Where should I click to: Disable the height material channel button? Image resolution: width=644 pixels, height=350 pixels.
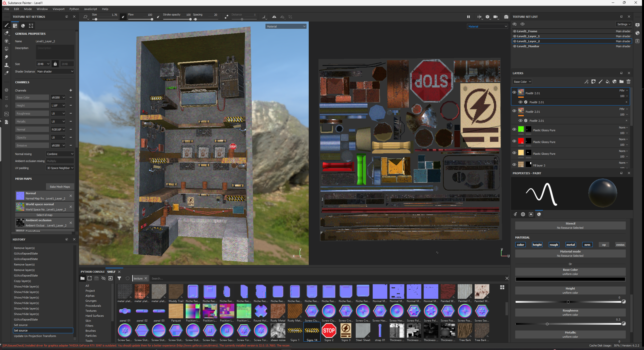tap(537, 245)
